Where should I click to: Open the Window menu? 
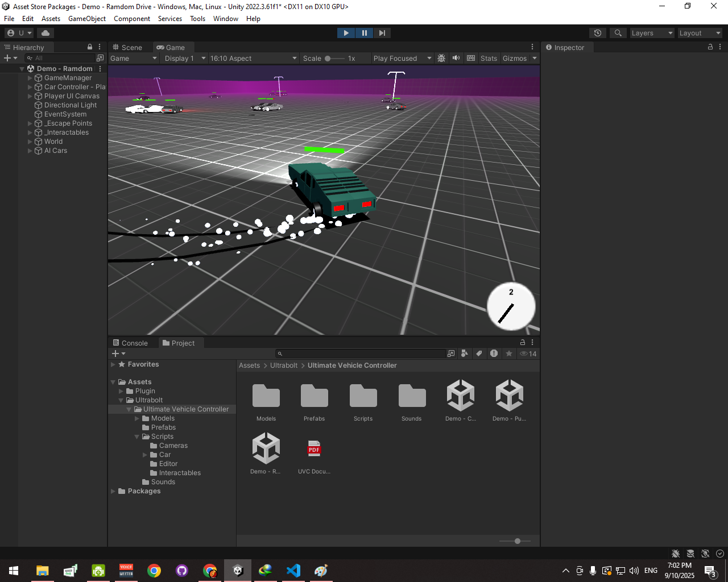[226, 19]
